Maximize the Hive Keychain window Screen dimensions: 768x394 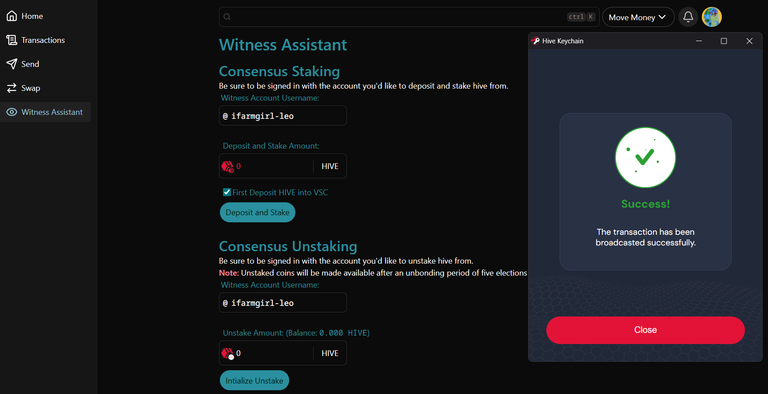click(x=724, y=41)
